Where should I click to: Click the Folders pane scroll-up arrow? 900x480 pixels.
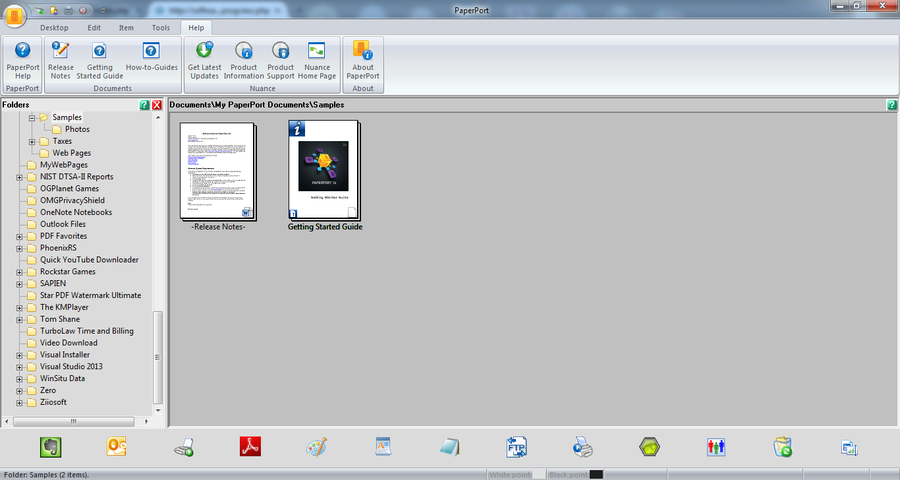point(158,117)
